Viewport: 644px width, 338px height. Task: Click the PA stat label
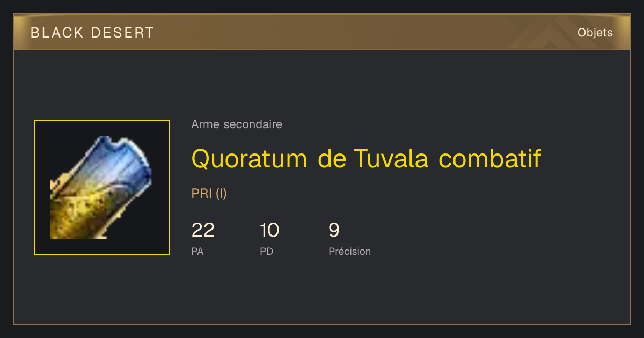197,251
